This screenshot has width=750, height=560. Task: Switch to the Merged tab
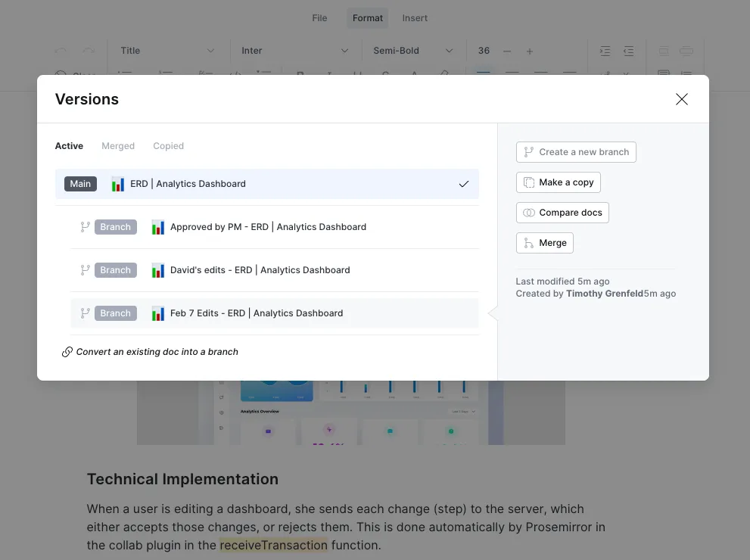[x=118, y=146]
